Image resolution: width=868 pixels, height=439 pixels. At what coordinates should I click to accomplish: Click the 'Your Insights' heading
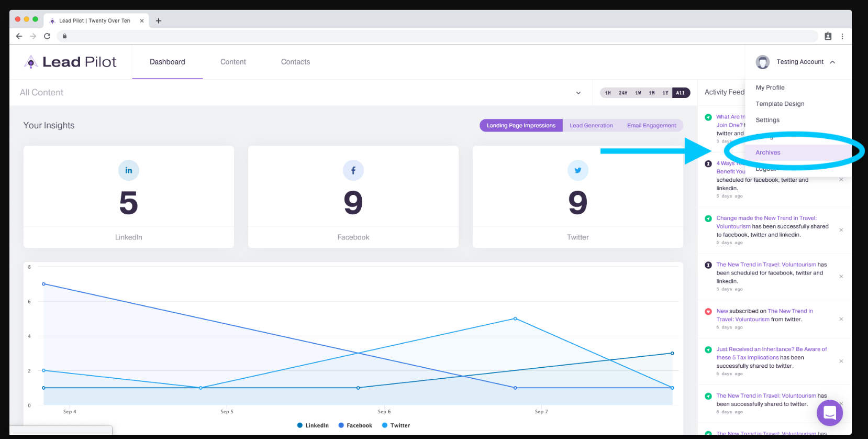(x=49, y=125)
